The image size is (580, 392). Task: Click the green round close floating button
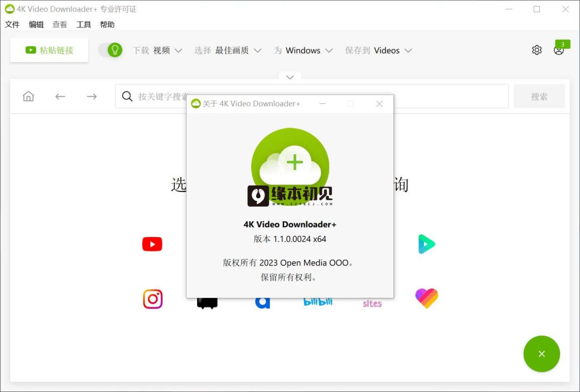click(542, 354)
